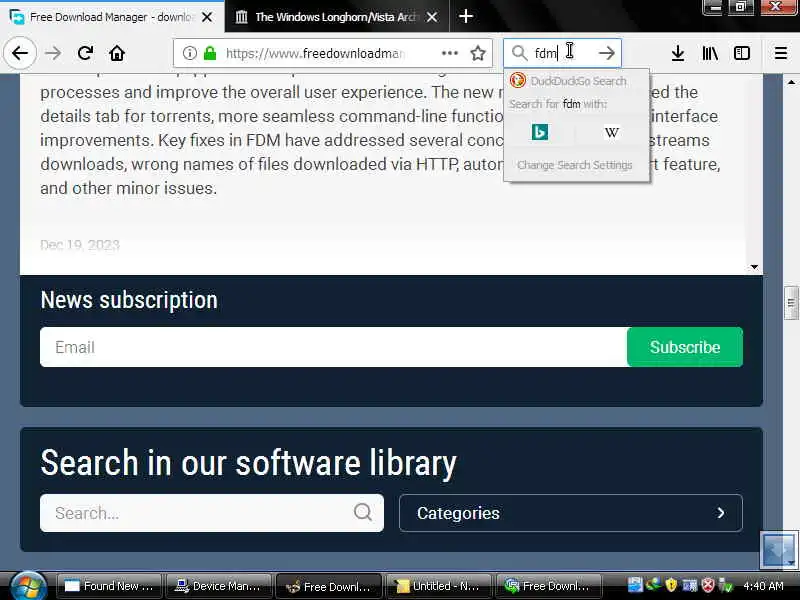Click the red X tray icon
Viewport: 800px width, 600px height.
[708, 585]
